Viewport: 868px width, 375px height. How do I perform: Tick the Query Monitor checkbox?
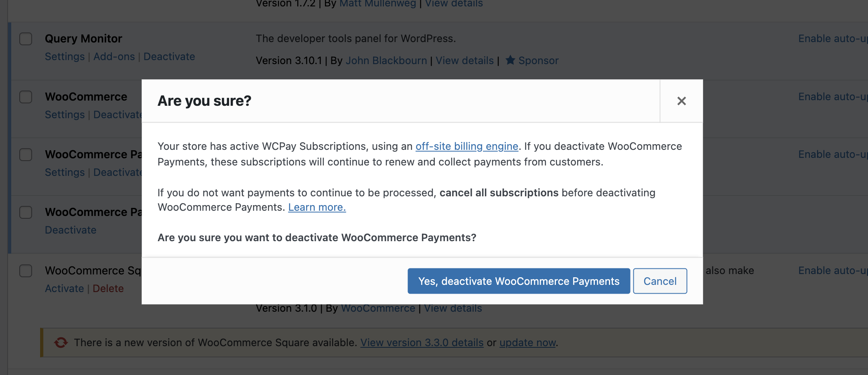click(x=26, y=39)
